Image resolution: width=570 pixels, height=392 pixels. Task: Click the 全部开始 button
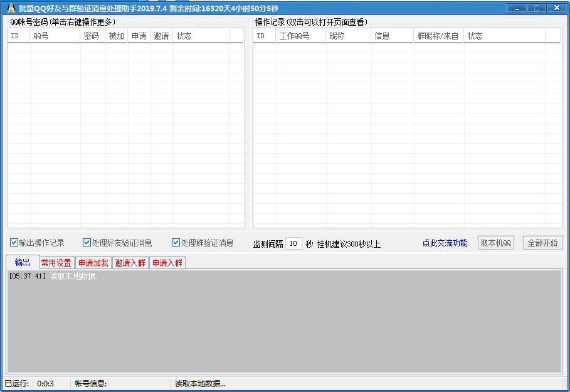click(543, 243)
